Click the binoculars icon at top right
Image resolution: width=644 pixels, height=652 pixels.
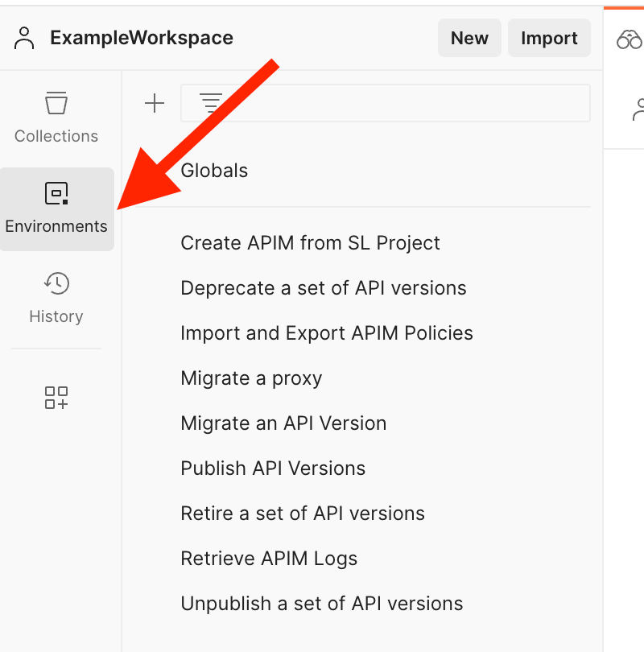point(629,39)
